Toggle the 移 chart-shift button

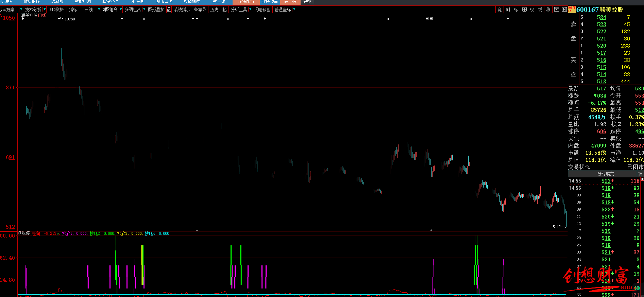(548, 10)
